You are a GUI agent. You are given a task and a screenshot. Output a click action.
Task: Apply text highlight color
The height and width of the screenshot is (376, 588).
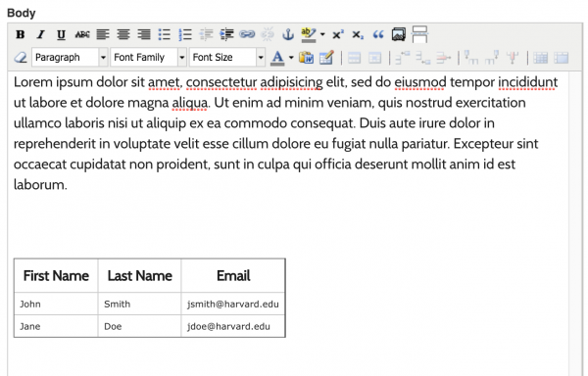point(309,34)
